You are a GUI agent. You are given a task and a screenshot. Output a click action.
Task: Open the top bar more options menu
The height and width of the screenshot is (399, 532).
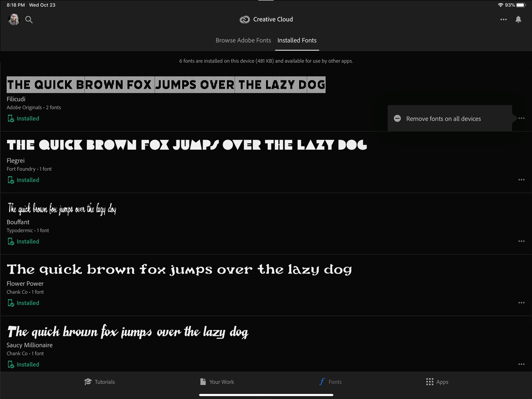click(x=503, y=19)
